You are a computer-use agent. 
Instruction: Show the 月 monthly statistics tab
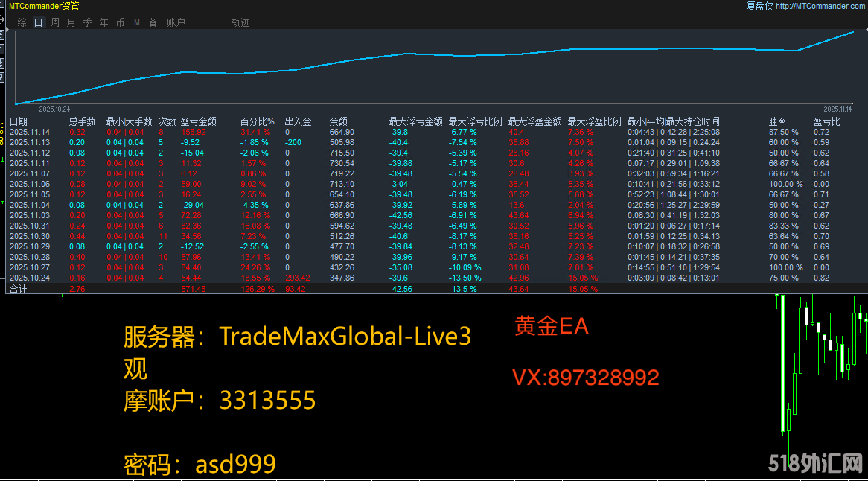point(71,22)
